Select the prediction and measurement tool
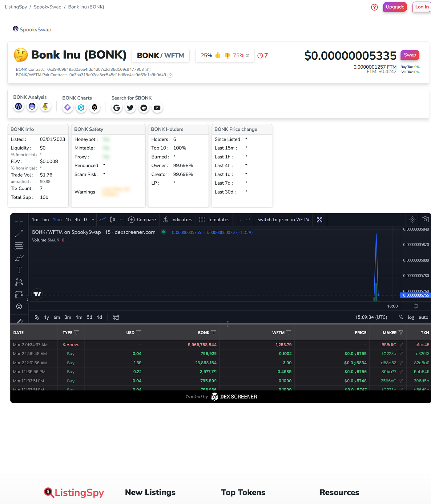 pyautogui.click(x=19, y=294)
